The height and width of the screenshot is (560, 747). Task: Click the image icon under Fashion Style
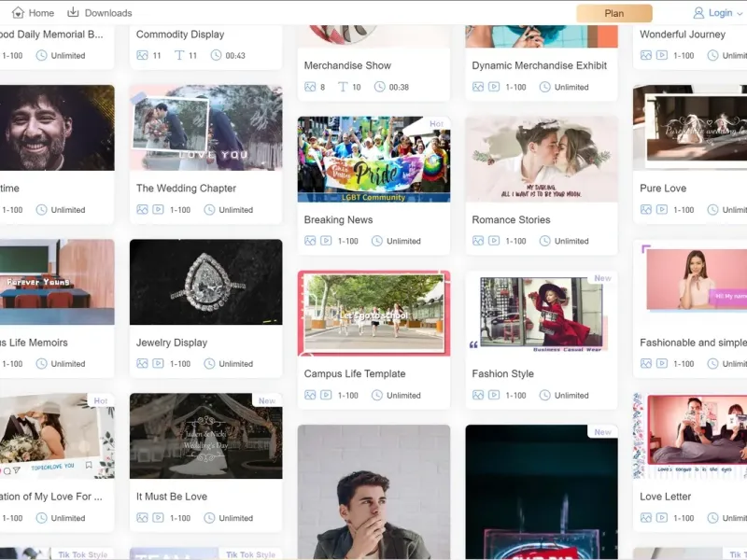(x=478, y=395)
